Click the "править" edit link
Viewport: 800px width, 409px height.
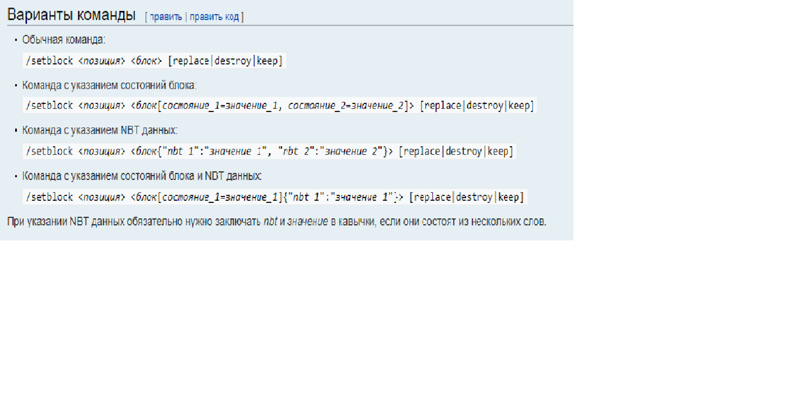pyautogui.click(x=165, y=18)
